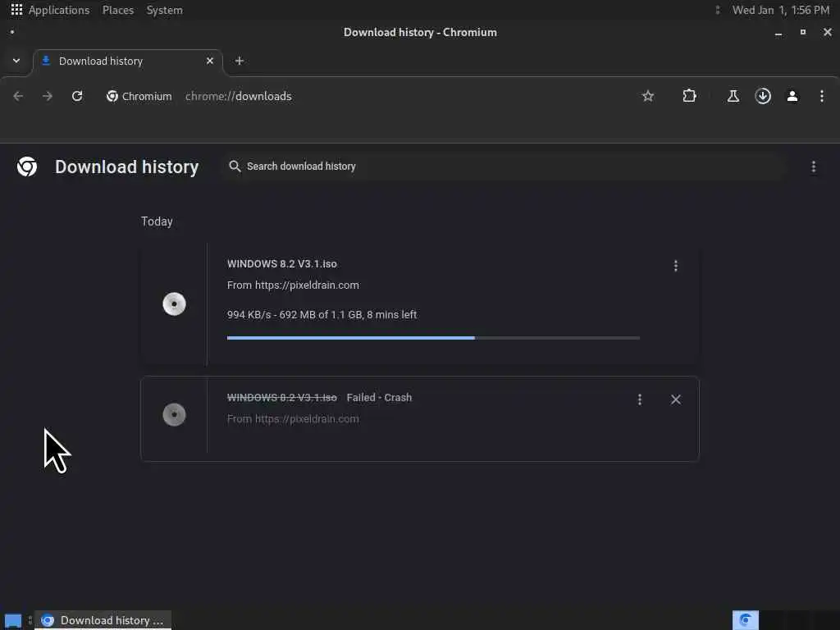The image size is (840, 630).
Task: Click the search magnifier icon
Action: 235,167
